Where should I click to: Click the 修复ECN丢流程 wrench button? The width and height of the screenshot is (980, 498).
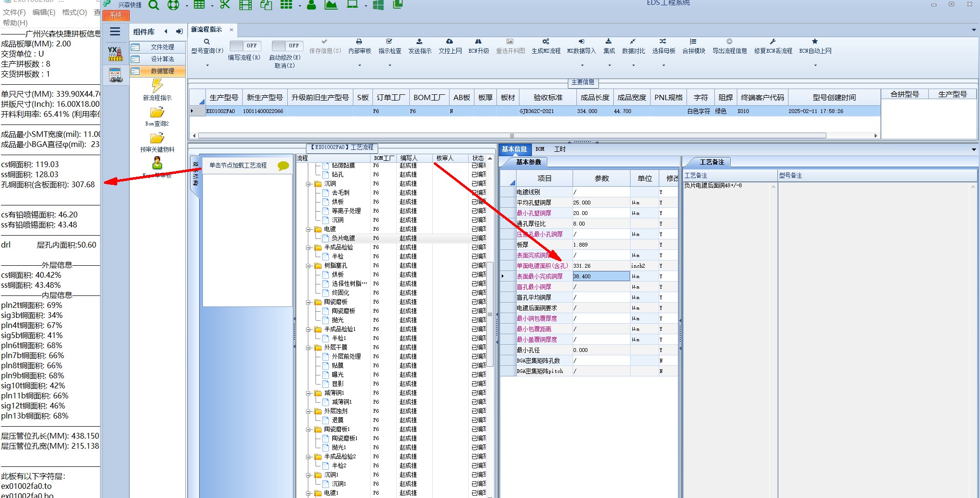click(773, 46)
